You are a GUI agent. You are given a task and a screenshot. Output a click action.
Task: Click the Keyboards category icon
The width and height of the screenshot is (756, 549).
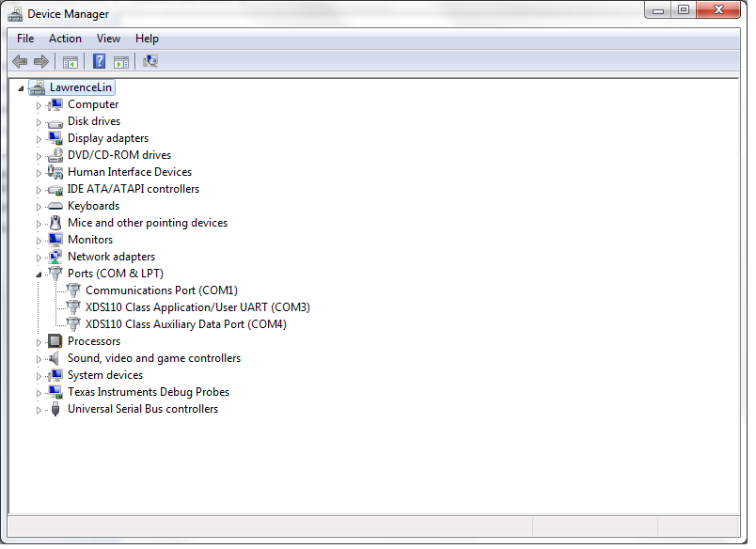55,207
